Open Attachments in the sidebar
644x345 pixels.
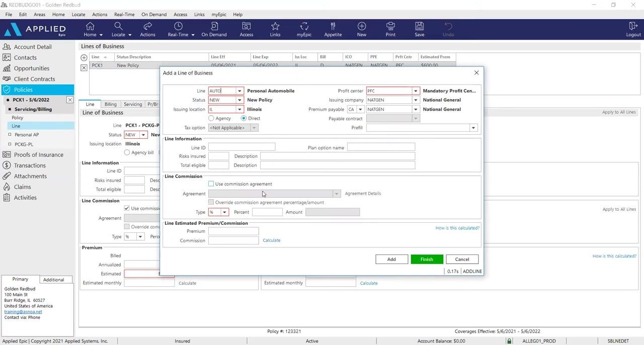[30, 176]
